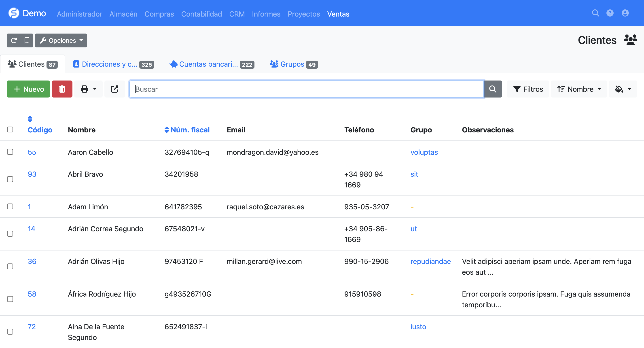Click the piggy bank icon on Cuentas bancarias tab
Viewport: 644px width, 348px height.
[x=174, y=64]
